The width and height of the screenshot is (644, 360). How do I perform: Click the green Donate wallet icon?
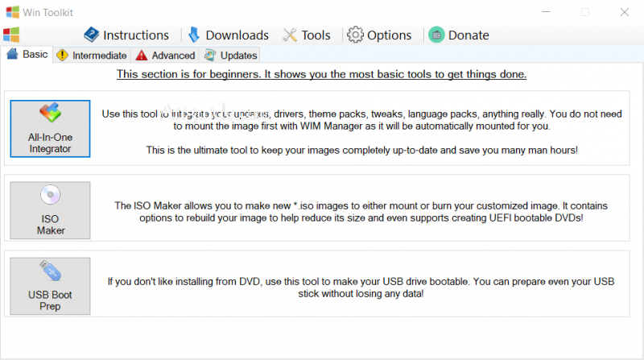436,35
